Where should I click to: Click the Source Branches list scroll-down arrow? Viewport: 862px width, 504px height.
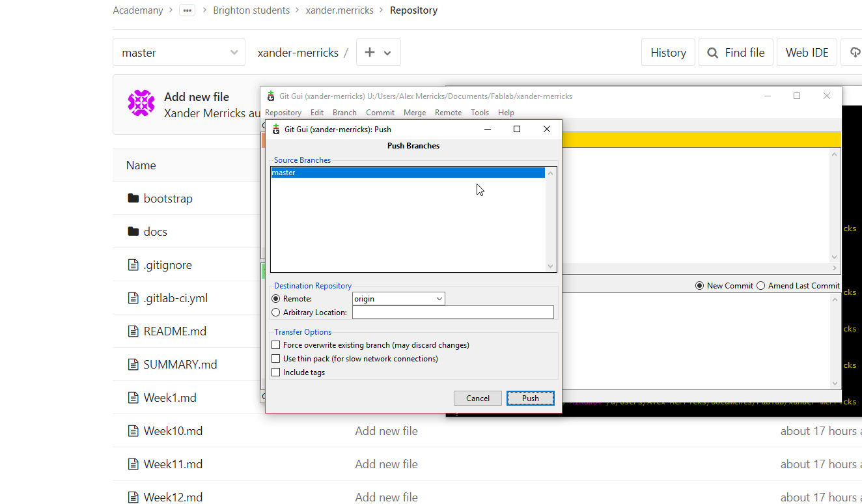tap(551, 266)
